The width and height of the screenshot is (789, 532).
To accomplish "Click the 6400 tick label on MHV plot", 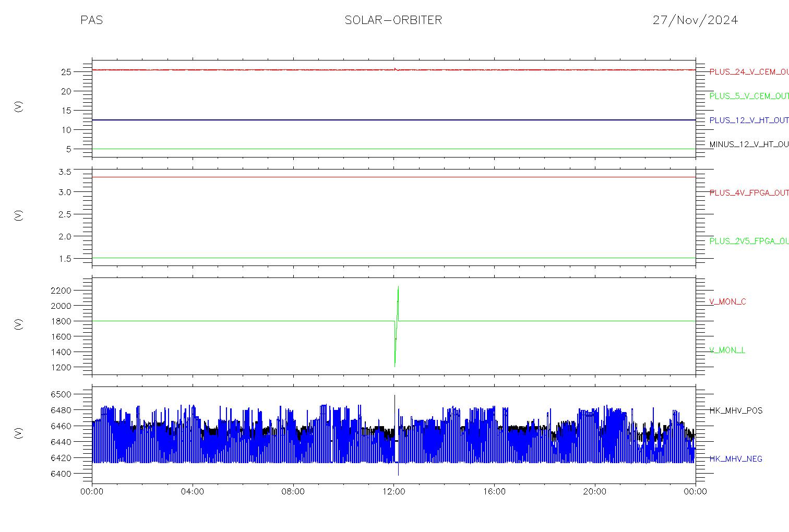I will pyautogui.click(x=61, y=474).
